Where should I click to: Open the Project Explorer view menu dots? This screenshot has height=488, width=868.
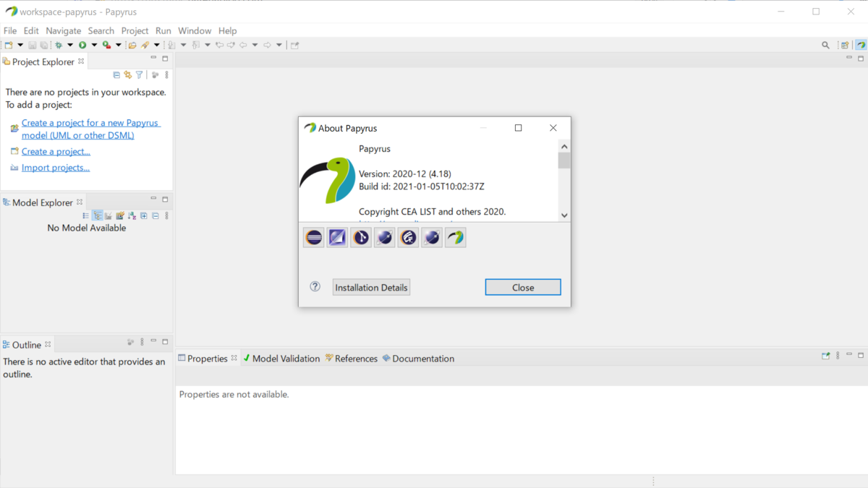point(167,74)
